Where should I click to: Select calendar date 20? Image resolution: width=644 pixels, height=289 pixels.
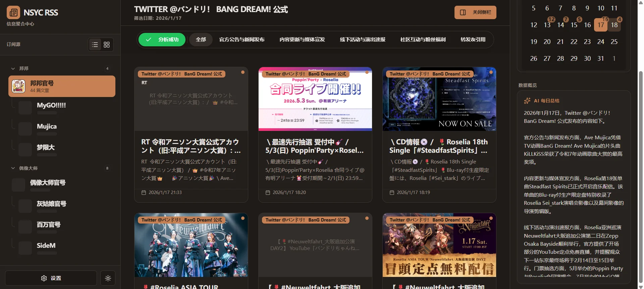pos(547,42)
